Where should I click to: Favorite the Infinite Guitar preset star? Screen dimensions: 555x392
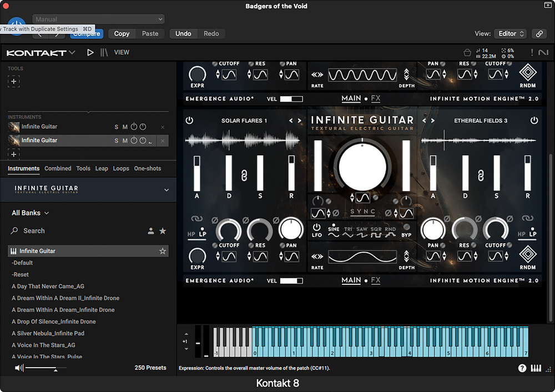[163, 251]
